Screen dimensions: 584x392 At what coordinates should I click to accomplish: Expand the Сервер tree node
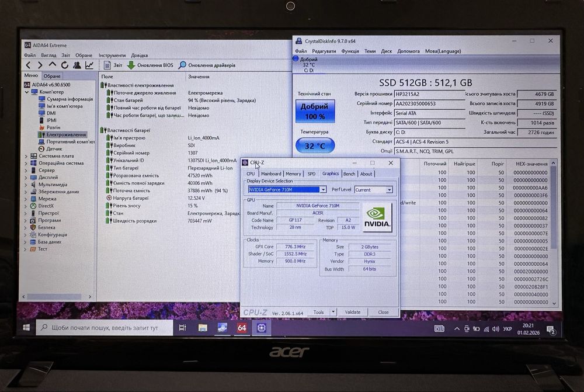point(26,170)
